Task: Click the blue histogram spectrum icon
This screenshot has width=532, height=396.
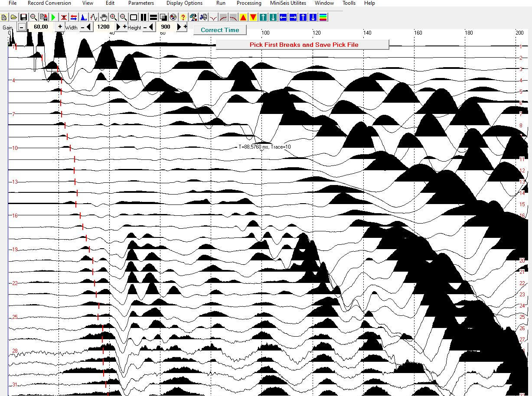Action: click(x=83, y=17)
